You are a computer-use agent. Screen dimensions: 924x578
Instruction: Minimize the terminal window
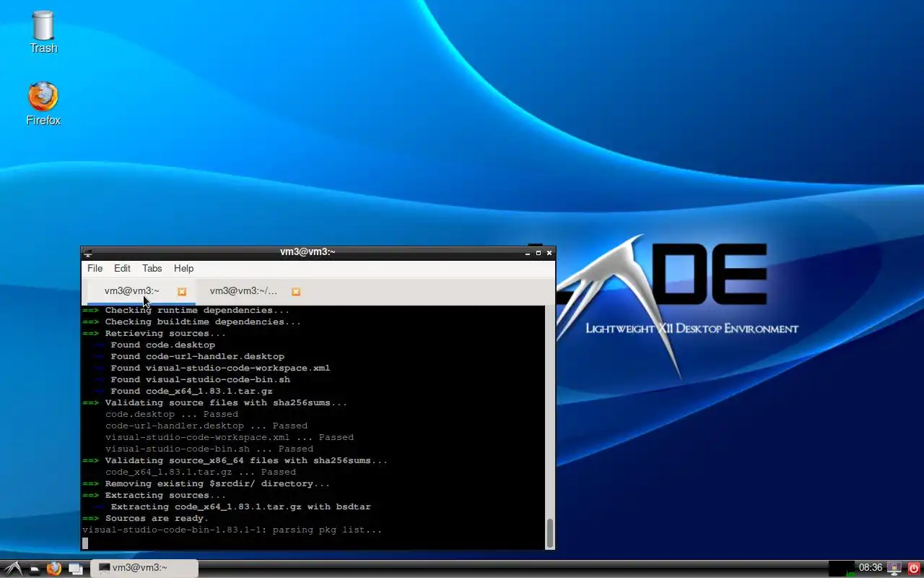click(x=528, y=253)
